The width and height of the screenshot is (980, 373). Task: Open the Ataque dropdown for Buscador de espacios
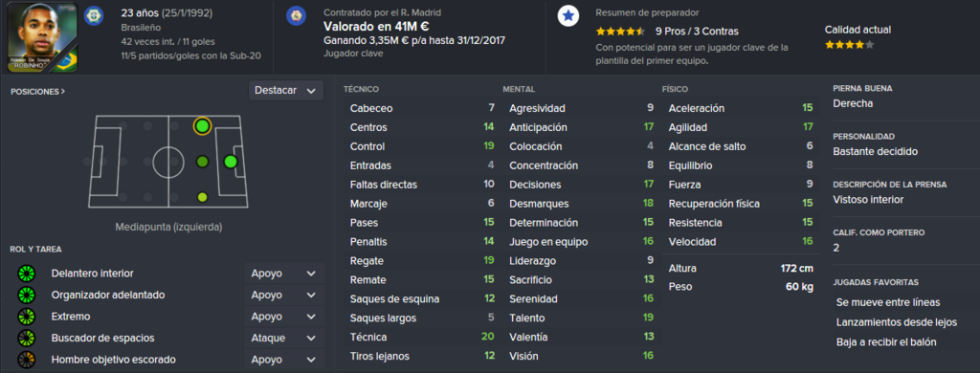pyautogui.click(x=284, y=338)
